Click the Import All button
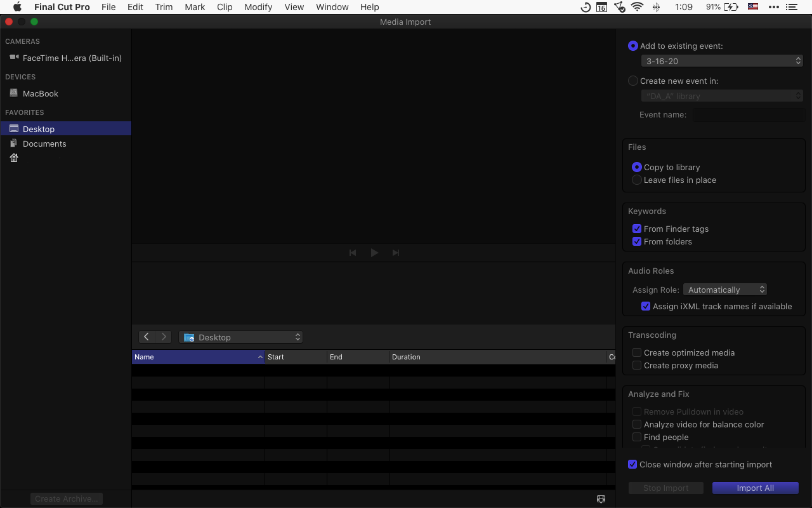812x508 pixels. point(755,488)
